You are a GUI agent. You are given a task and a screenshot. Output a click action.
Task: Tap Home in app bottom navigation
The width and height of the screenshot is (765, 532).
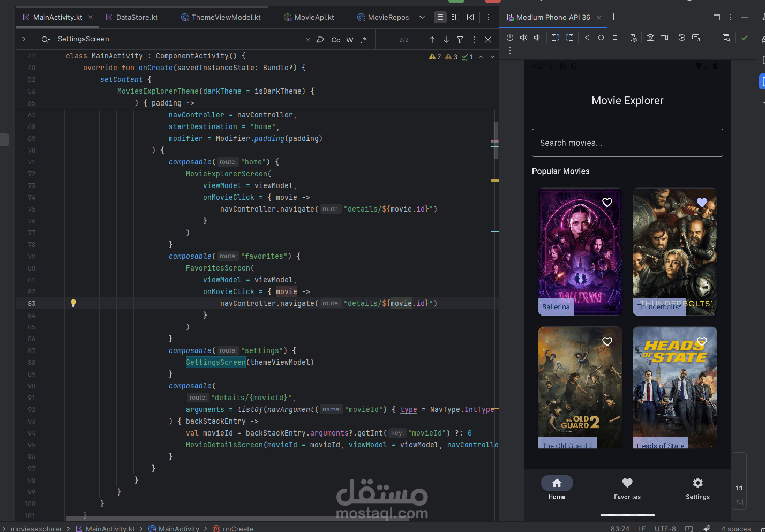pyautogui.click(x=557, y=488)
